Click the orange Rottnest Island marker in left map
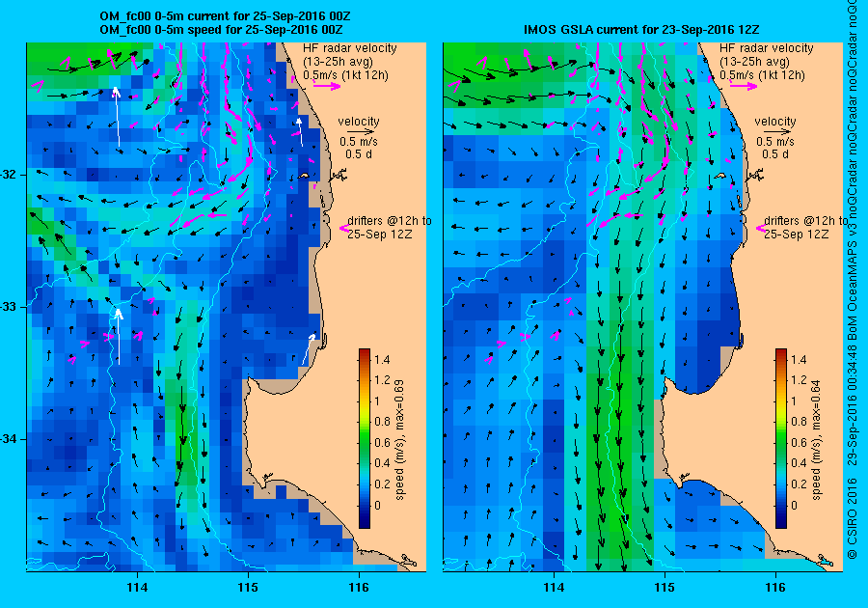868x608 pixels. click(304, 176)
